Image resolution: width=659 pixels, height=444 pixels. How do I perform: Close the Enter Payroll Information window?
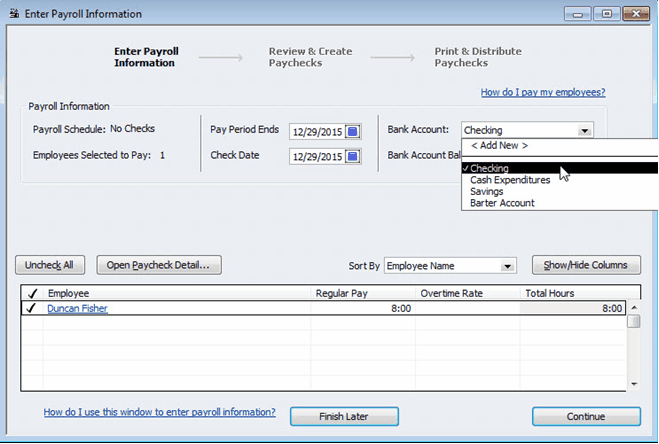point(634,14)
